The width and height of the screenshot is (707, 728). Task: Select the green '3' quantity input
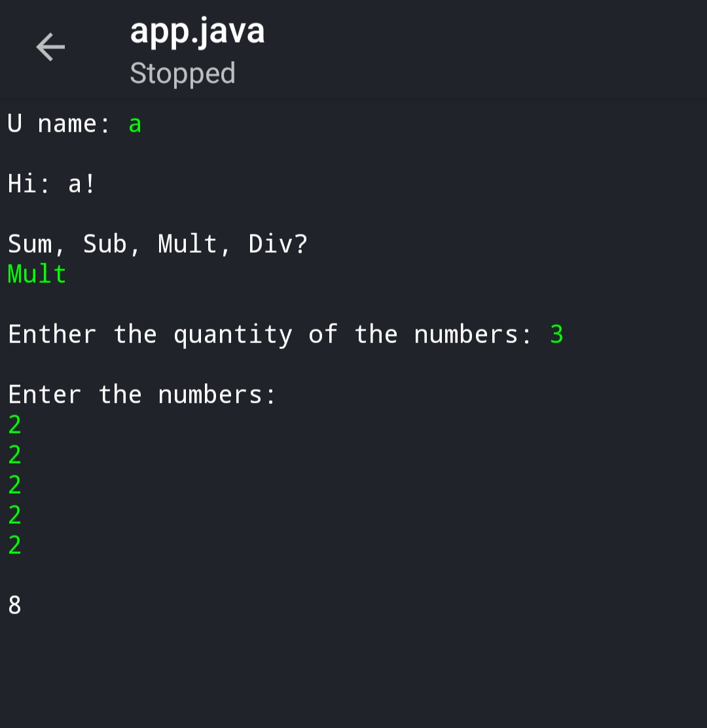557,335
